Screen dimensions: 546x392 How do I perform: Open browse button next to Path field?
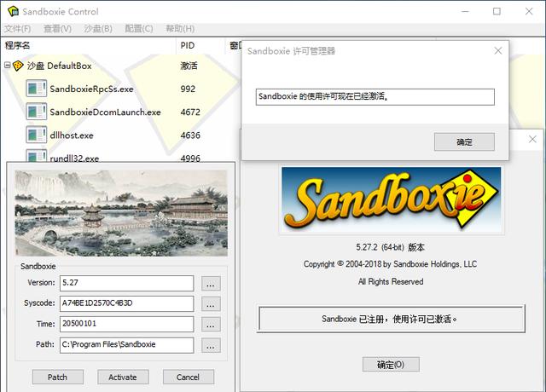[x=212, y=345]
